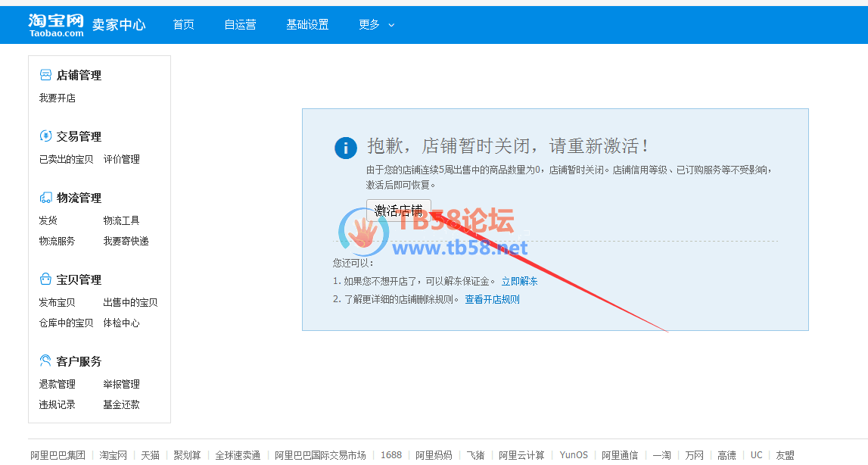Open 物流工具

pyautogui.click(x=121, y=220)
